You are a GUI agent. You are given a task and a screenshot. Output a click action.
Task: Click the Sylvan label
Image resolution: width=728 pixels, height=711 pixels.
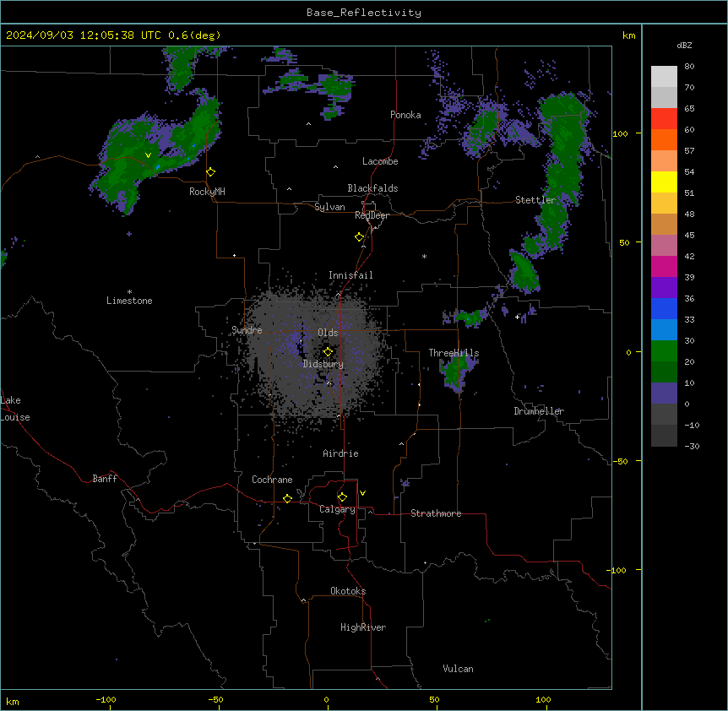point(329,207)
